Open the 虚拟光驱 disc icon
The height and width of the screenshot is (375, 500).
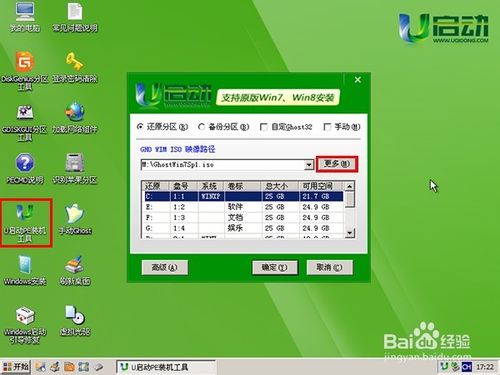(x=75, y=321)
